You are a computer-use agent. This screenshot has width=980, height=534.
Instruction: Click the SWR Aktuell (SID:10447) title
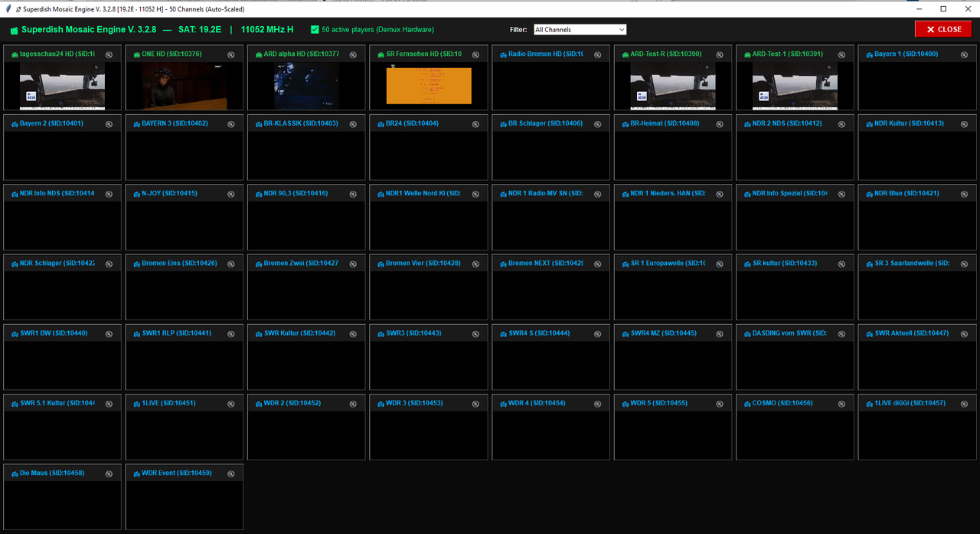pyautogui.click(x=911, y=333)
